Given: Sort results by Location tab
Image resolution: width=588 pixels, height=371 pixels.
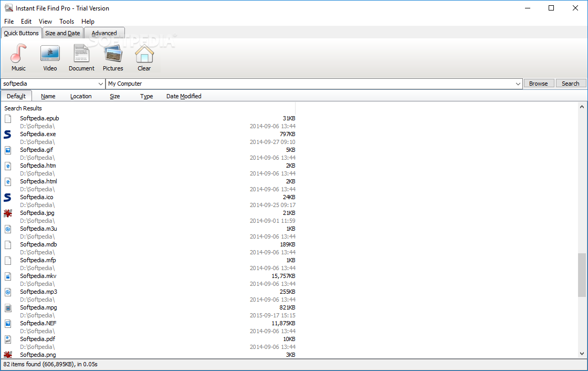Looking at the screenshot, I should point(81,96).
